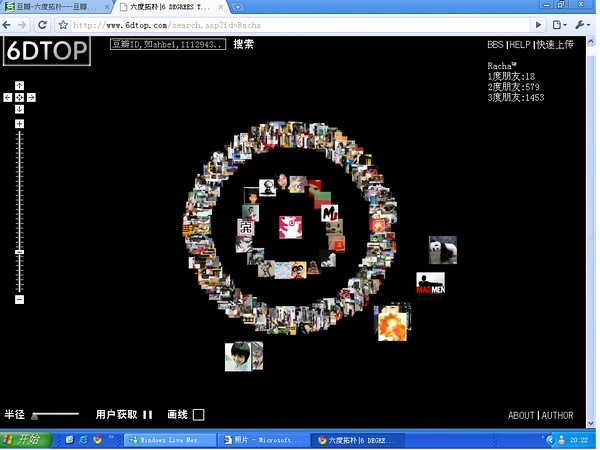Click the 豆瓣ID search input field

pos(167,45)
